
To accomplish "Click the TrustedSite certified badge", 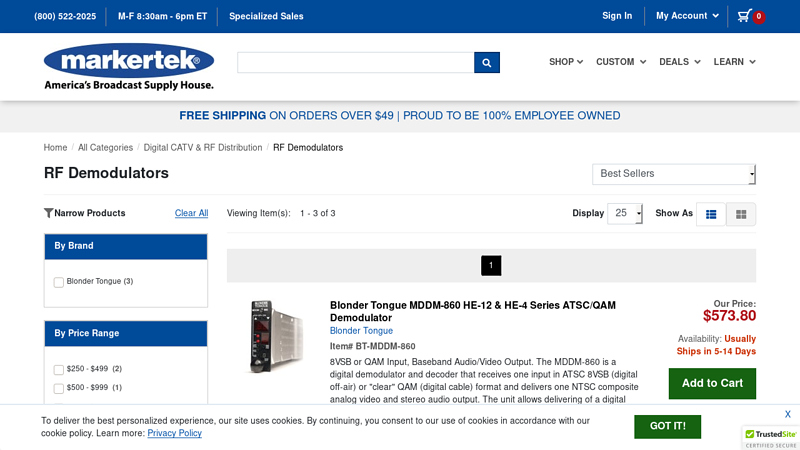I will [x=770, y=438].
